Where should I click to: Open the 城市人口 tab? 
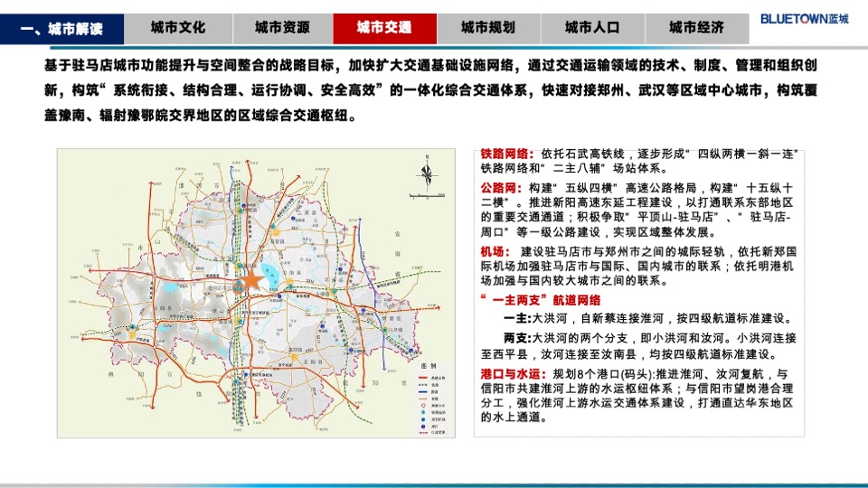(592, 29)
